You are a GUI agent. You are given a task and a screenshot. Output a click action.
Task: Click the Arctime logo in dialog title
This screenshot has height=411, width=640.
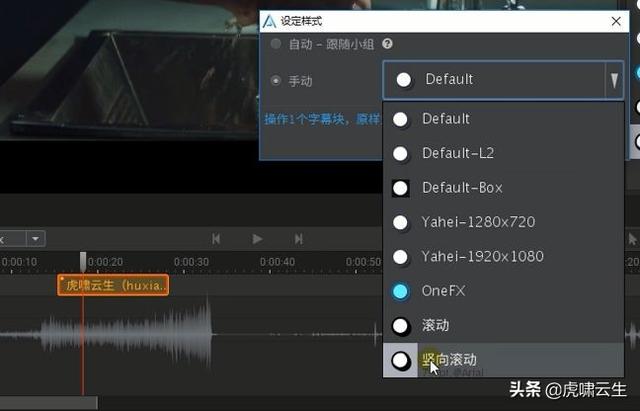pyautogui.click(x=269, y=21)
